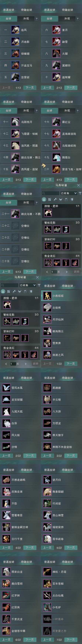
Task: Open the help question mark above 素月 list
Action: click(x=78, y=19)
